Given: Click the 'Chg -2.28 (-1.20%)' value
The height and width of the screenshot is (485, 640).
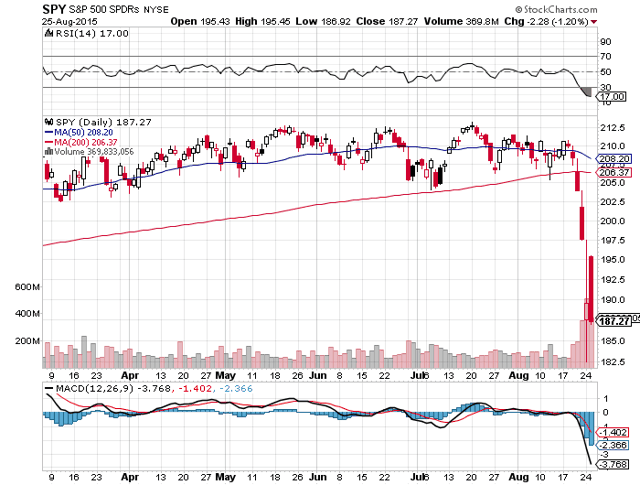Looking at the screenshot, I should (546, 21).
